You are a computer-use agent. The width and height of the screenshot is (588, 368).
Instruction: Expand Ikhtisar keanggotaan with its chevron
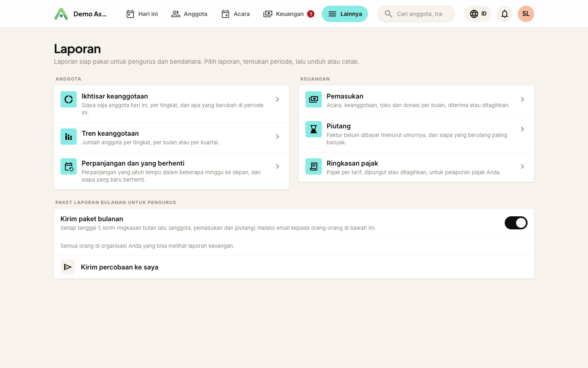[277, 99]
